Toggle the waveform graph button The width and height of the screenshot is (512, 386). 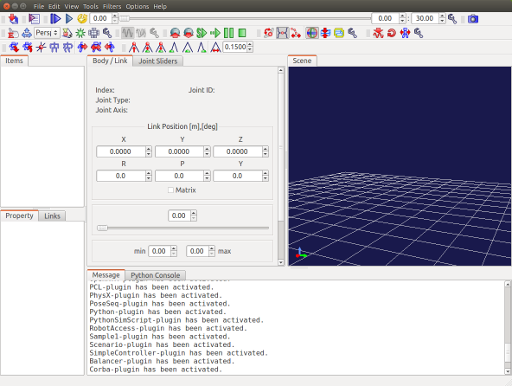tap(128, 33)
